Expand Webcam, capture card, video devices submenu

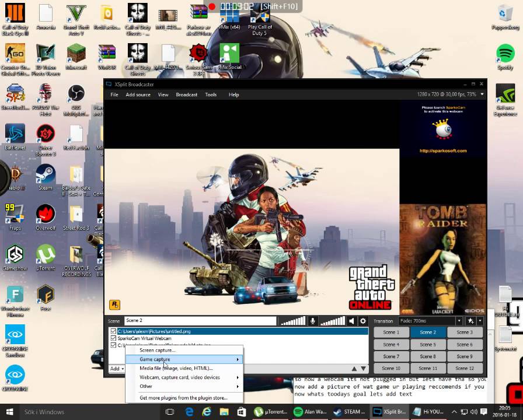[x=184, y=377]
